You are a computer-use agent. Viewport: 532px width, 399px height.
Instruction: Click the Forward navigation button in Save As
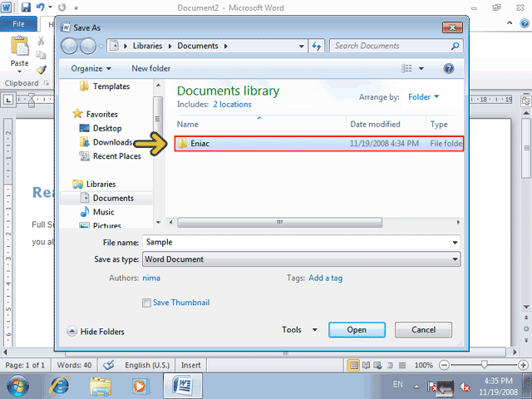point(88,47)
